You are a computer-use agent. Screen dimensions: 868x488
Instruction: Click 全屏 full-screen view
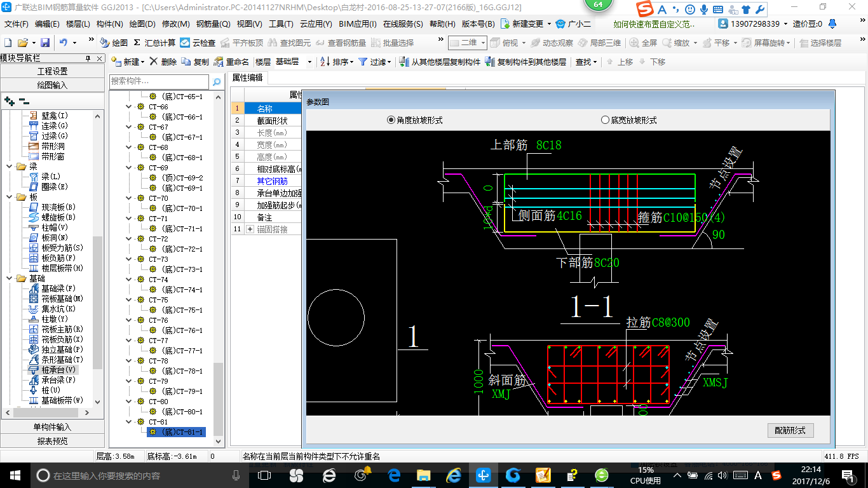[x=644, y=43]
